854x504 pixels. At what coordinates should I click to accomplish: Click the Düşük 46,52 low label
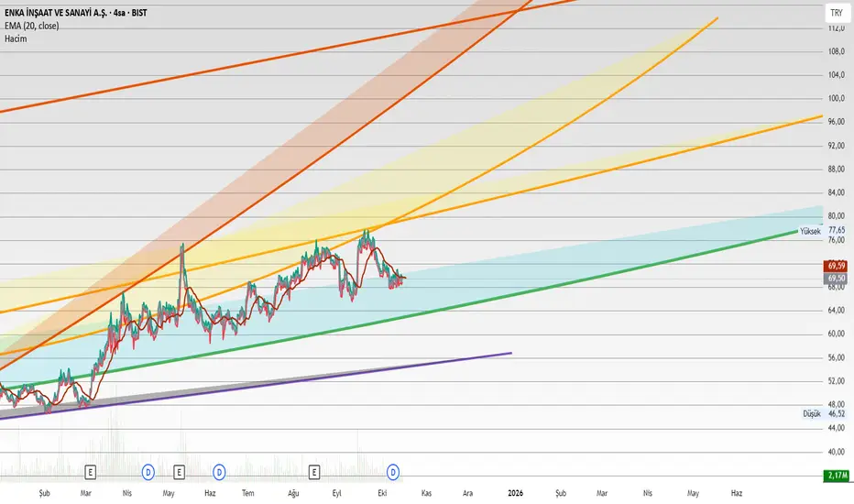pyautogui.click(x=824, y=414)
